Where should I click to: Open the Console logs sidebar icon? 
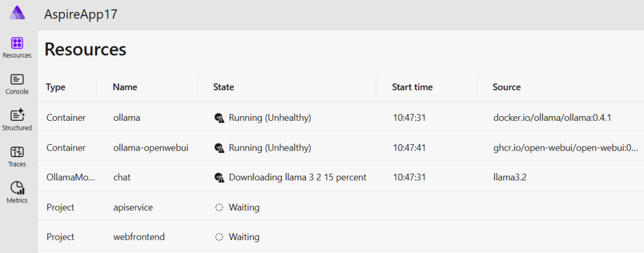pos(17,84)
